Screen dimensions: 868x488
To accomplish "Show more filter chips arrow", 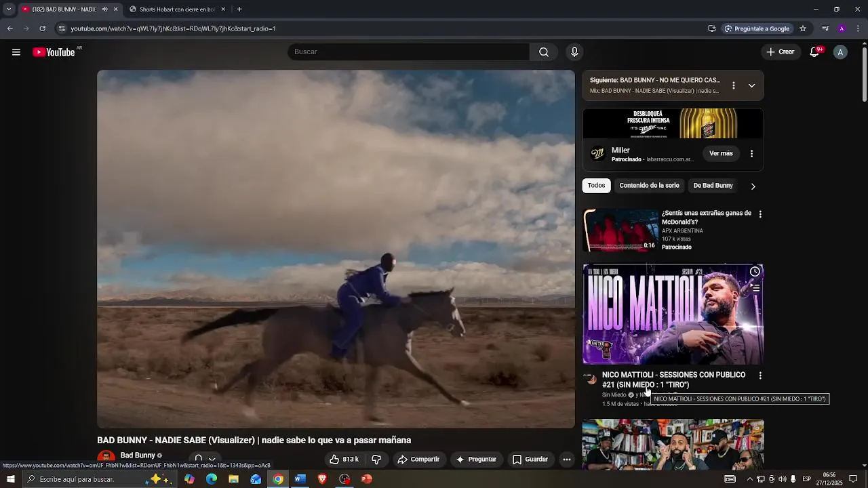I will [x=753, y=186].
